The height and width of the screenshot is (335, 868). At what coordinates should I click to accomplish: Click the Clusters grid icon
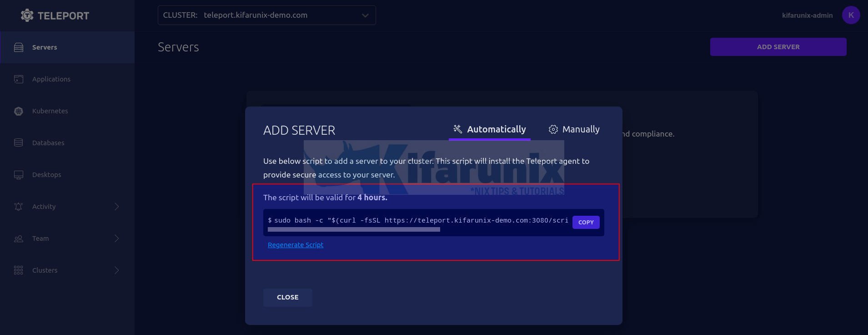click(19, 270)
